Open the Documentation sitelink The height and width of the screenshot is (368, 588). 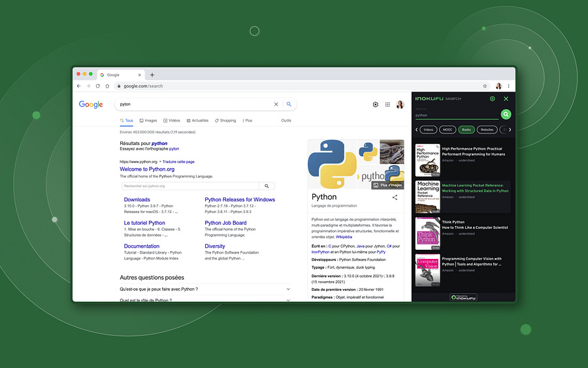[x=141, y=246]
